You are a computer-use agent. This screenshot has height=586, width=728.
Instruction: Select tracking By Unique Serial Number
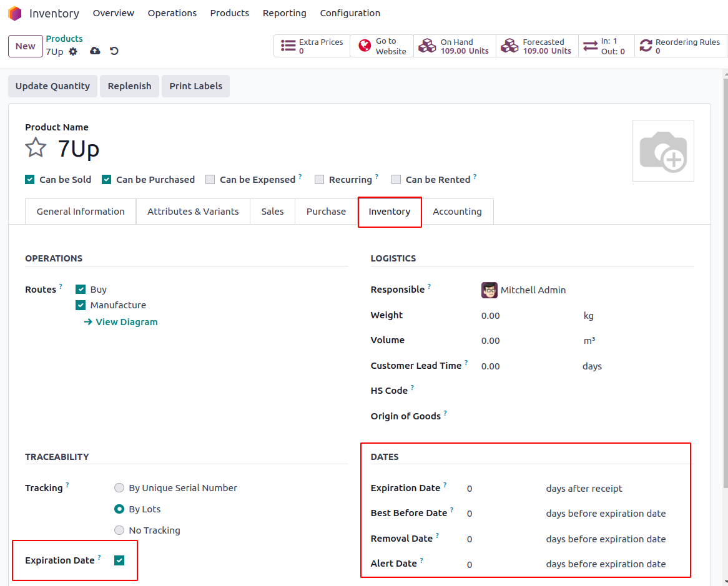tap(119, 487)
